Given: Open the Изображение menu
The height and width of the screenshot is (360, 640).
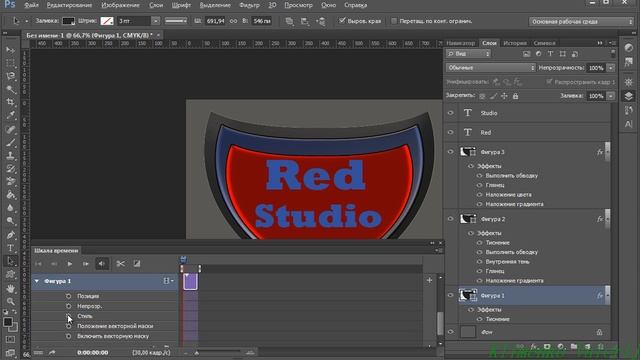Looking at the screenshot, I should [x=120, y=5].
